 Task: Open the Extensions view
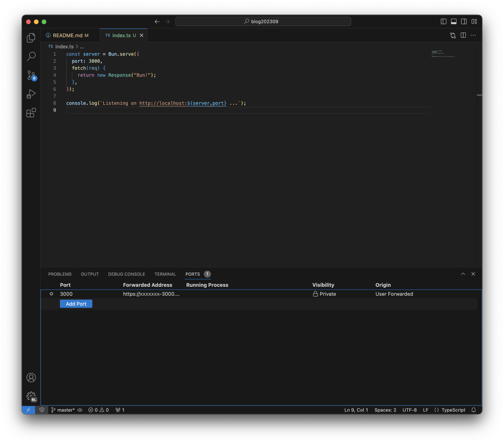pos(31,113)
